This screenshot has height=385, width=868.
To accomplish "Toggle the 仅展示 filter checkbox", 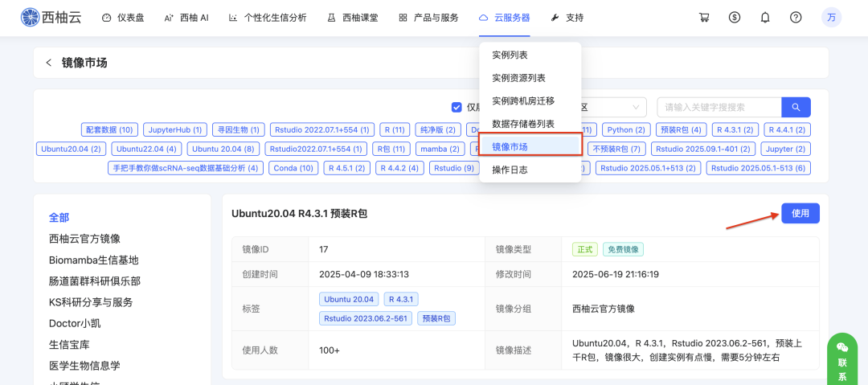I will coord(457,107).
